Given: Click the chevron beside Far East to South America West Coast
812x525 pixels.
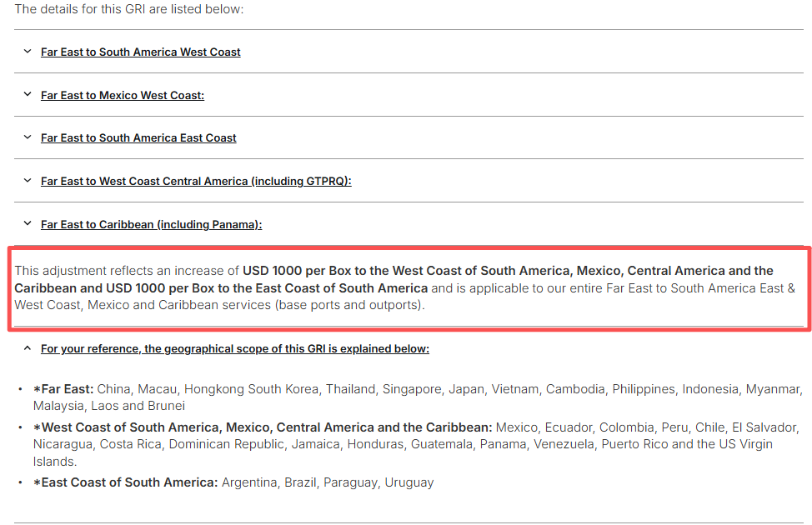Looking at the screenshot, I should pos(28,52).
